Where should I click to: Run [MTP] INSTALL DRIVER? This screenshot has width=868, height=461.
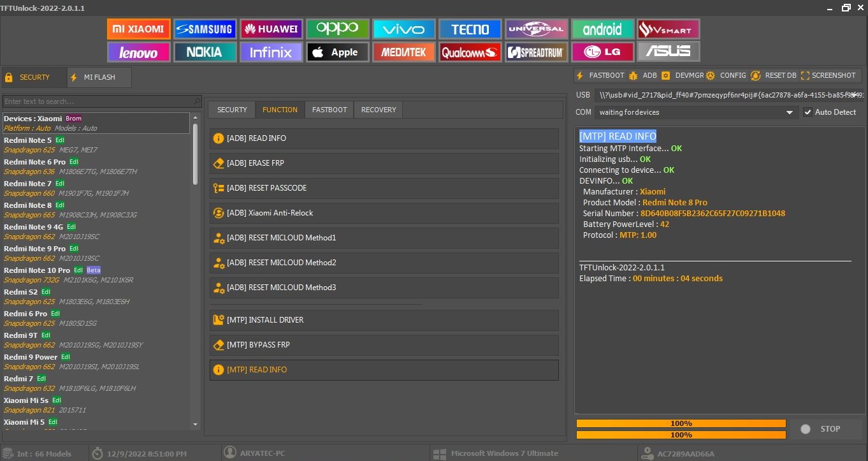tap(384, 320)
